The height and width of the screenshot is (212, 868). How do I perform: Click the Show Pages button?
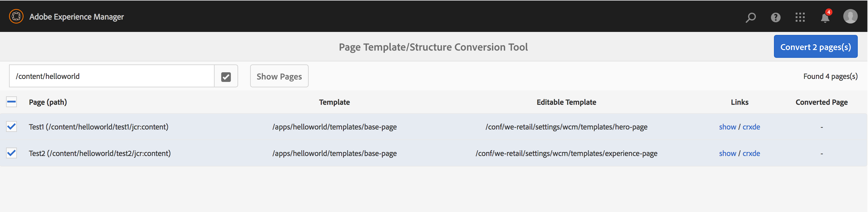(279, 76)
